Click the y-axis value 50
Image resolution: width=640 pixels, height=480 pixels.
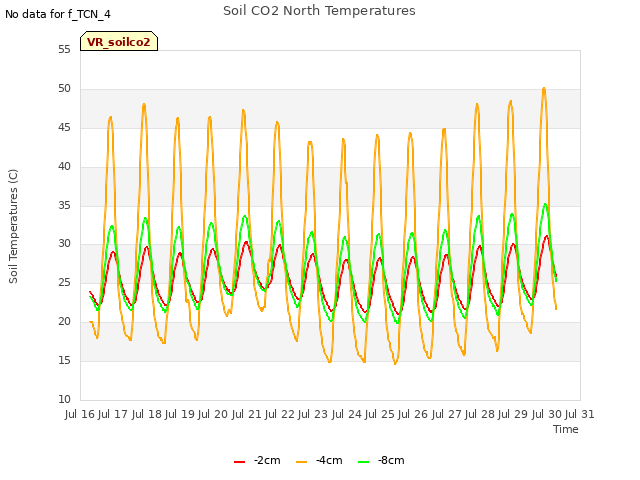point(64,89)
